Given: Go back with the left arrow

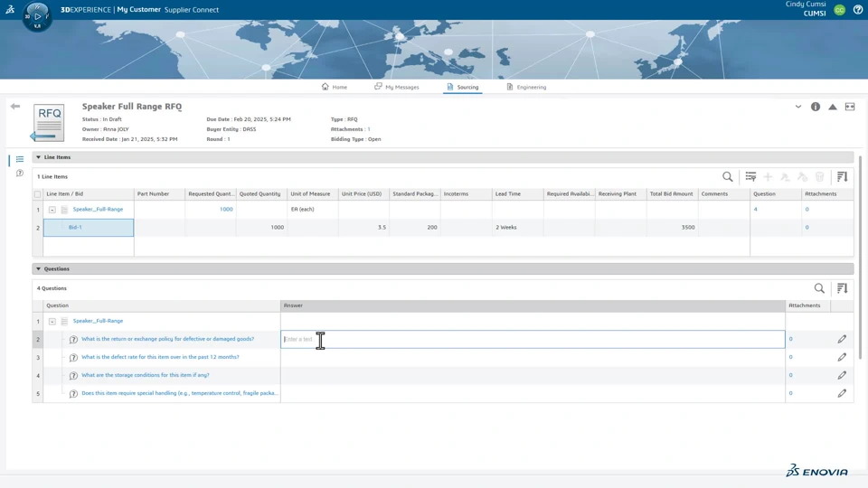Looking at the screenshot, I should click(x=15, y=107).
